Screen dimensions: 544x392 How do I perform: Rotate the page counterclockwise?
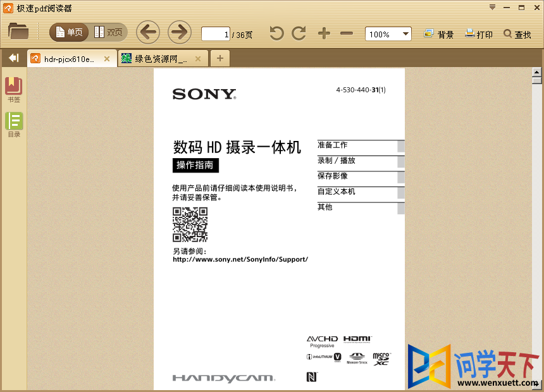click(x=276, y=34)
